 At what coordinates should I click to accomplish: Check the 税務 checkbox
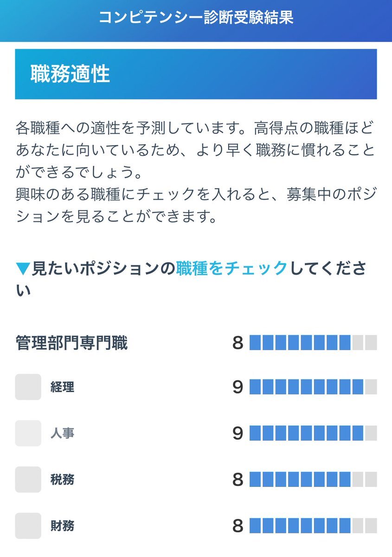[28, 479]
